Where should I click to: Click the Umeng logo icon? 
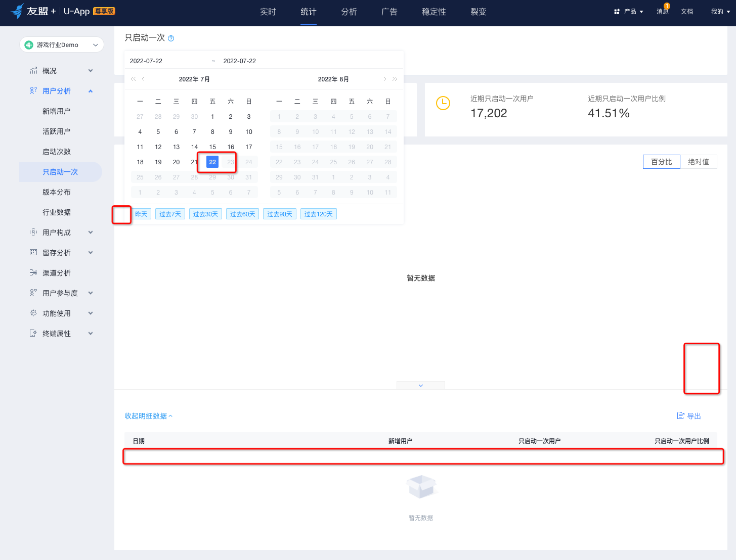(x=18, y=11)
